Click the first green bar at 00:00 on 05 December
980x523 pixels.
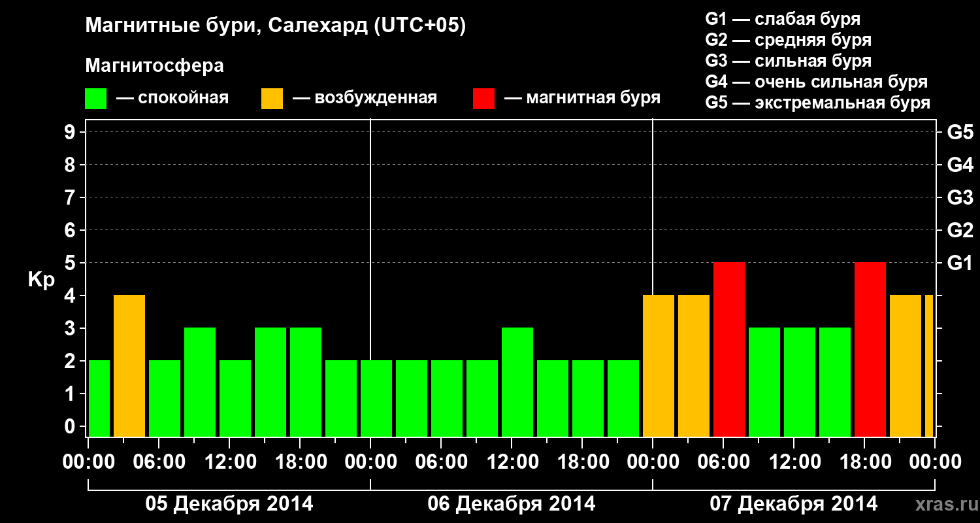pyautogui.click(x=99, y=399)
